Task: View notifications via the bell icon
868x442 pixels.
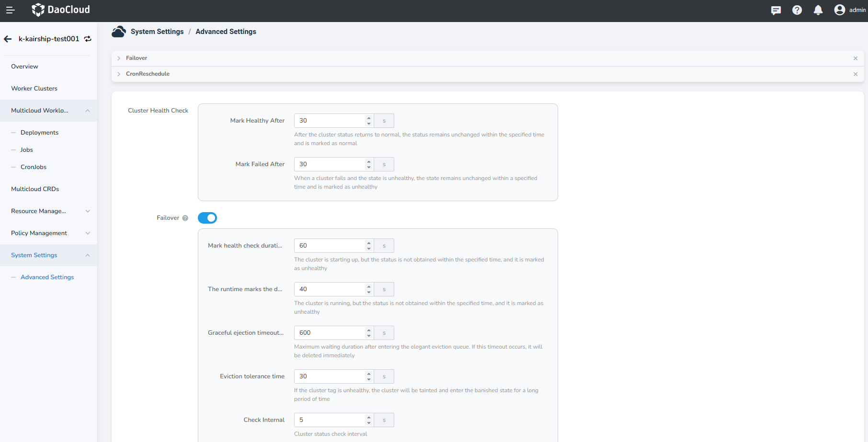Action: (x=818, y=10)
